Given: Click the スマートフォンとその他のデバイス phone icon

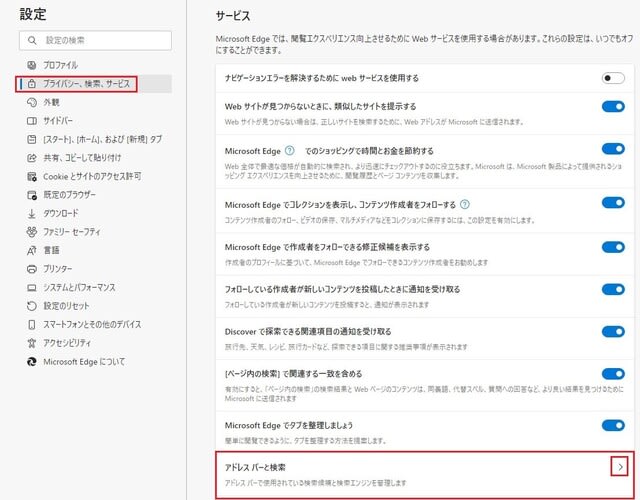Looking at the screenshot, I should [x=31, y=324].
